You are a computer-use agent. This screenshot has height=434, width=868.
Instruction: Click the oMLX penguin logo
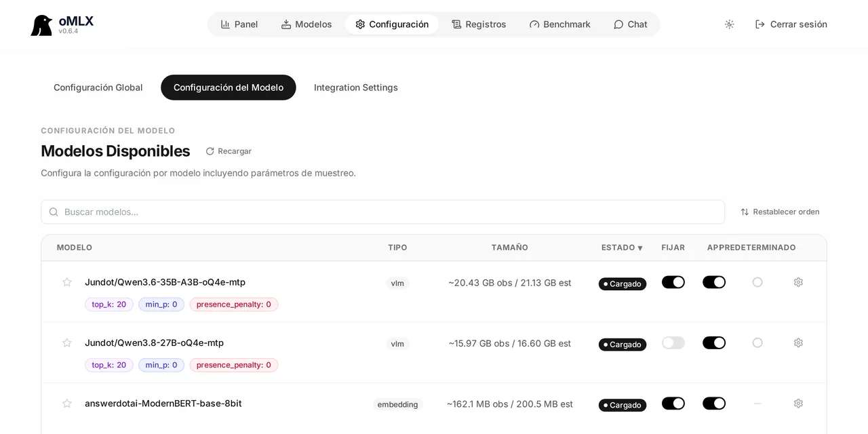41,25
